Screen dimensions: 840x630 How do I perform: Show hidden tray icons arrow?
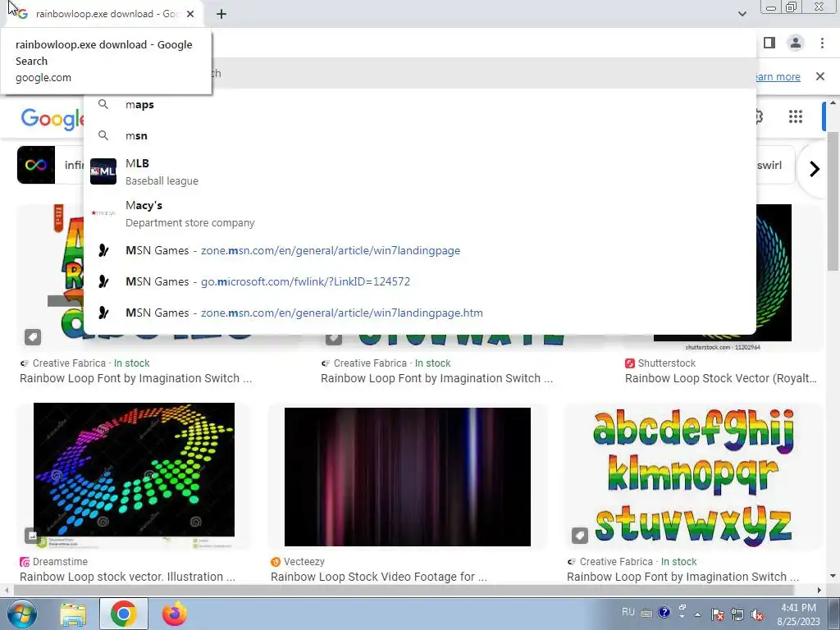[x=697, y=614]
